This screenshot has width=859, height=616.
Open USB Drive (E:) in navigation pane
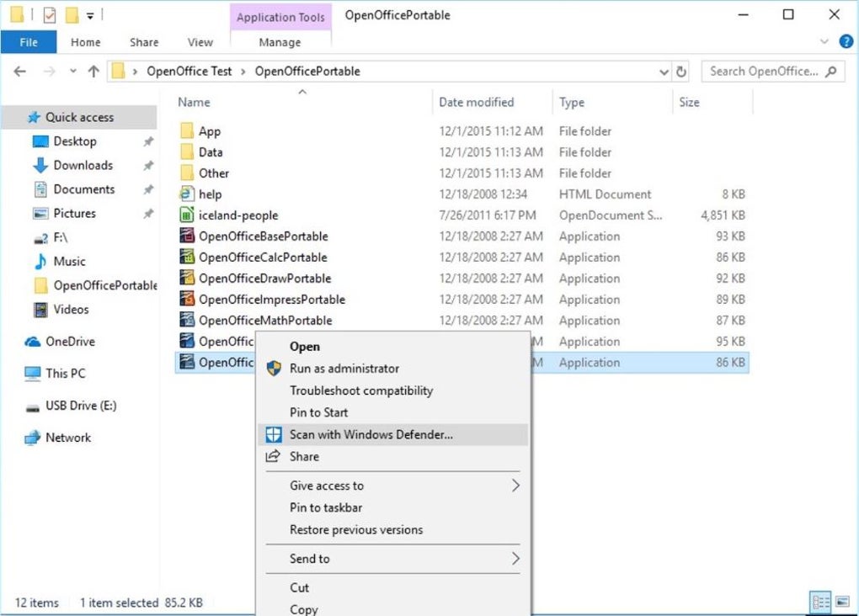point(81,406)
